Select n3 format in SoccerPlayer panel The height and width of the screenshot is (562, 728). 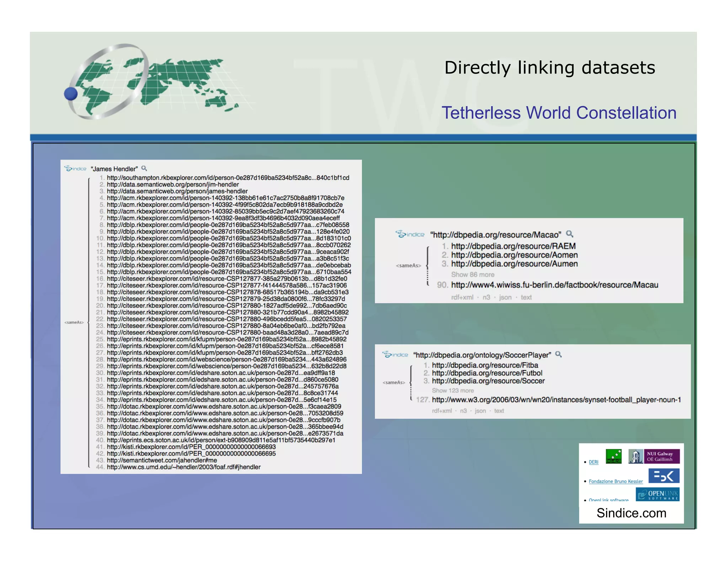coord(463,411)
